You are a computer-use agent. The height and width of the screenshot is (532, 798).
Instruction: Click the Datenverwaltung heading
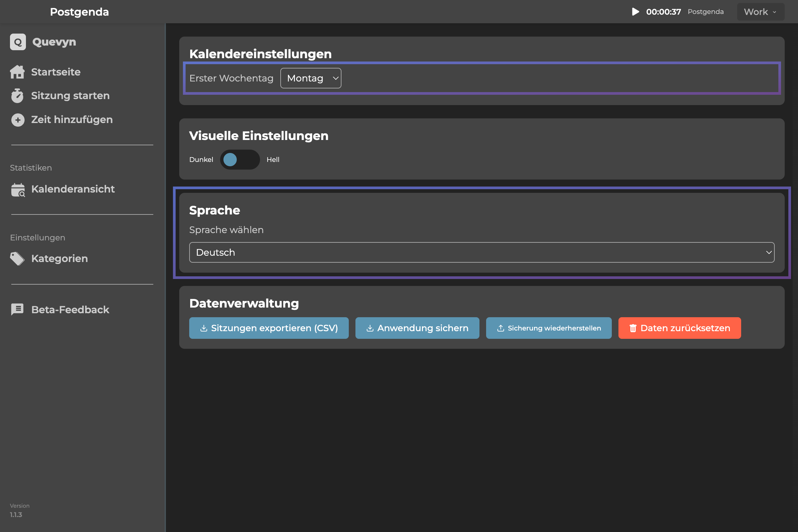pos(244,303)
